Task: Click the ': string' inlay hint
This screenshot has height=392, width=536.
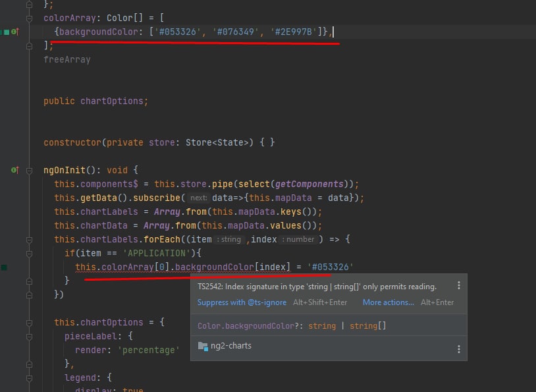Action: coord(229,239)
